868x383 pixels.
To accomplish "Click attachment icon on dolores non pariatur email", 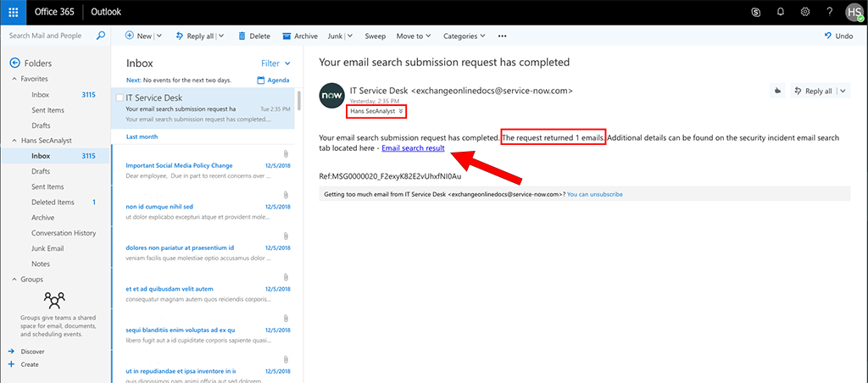I will tap(286, 236).
